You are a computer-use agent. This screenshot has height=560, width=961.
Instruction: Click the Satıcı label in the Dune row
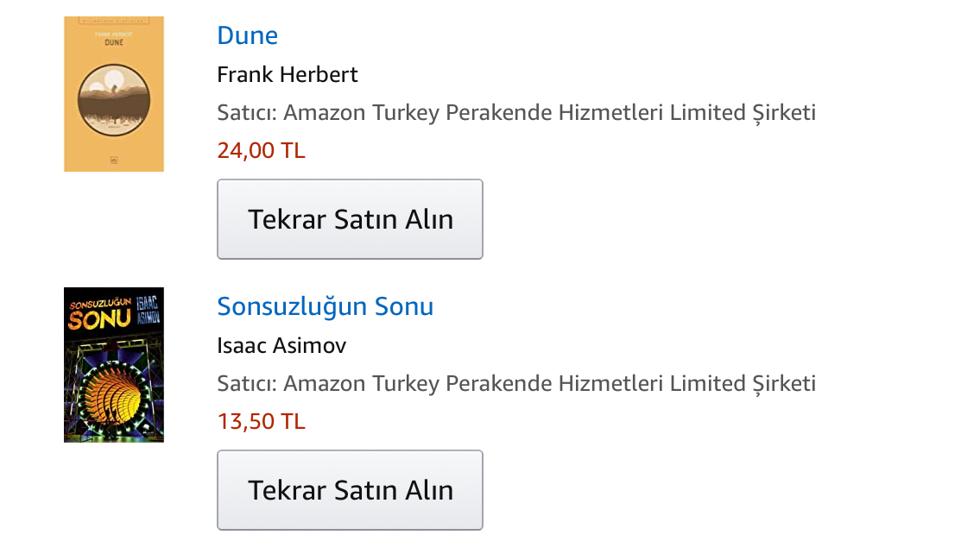tap(245, 113)
